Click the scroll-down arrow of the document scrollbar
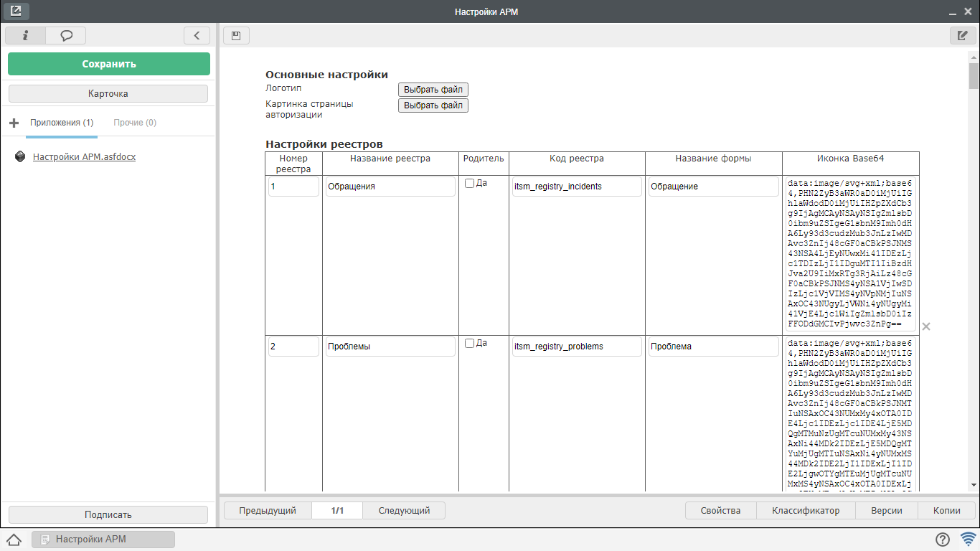Screen dimensions: 980x551 coord(974,486)
